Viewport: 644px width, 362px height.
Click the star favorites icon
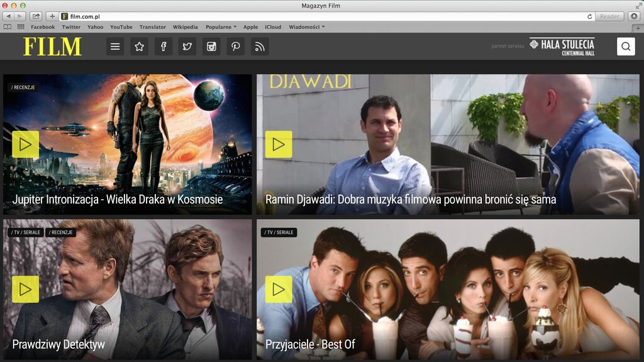point(139,47)
